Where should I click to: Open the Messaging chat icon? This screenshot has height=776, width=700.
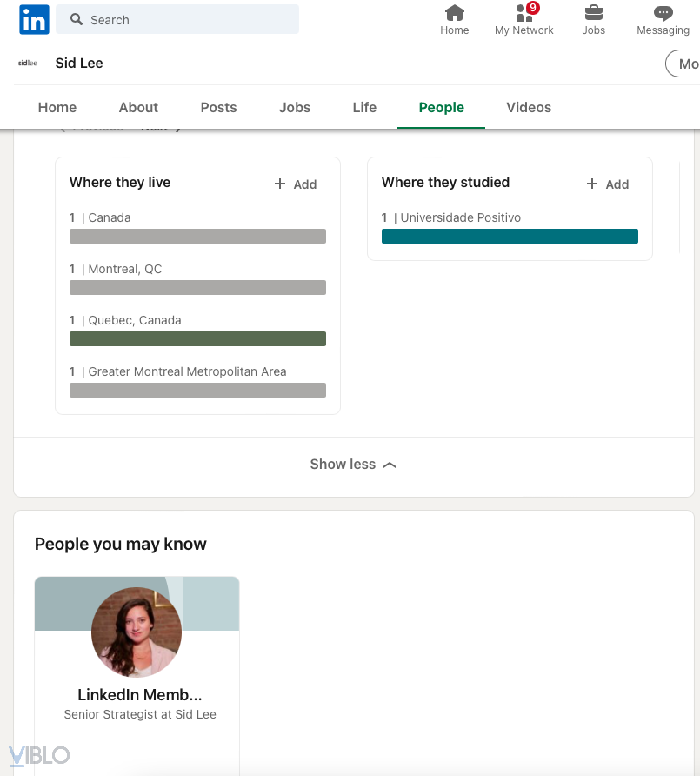[x=663, y=13]
